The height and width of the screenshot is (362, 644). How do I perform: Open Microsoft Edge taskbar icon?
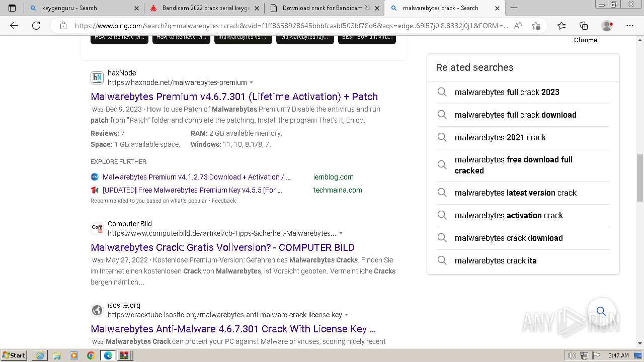108,355
